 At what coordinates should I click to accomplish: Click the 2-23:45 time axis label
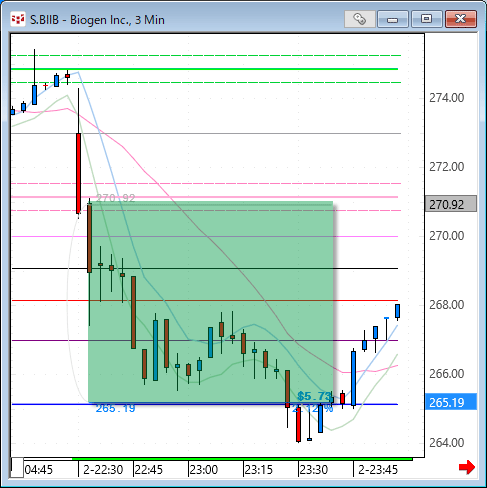pos(378,470)
